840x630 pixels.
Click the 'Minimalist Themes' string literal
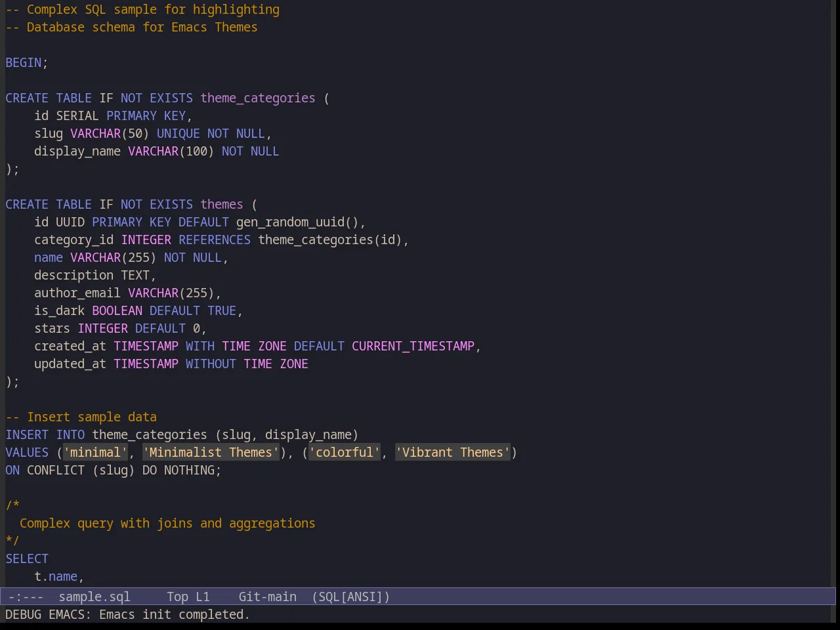tap(211, 452)
